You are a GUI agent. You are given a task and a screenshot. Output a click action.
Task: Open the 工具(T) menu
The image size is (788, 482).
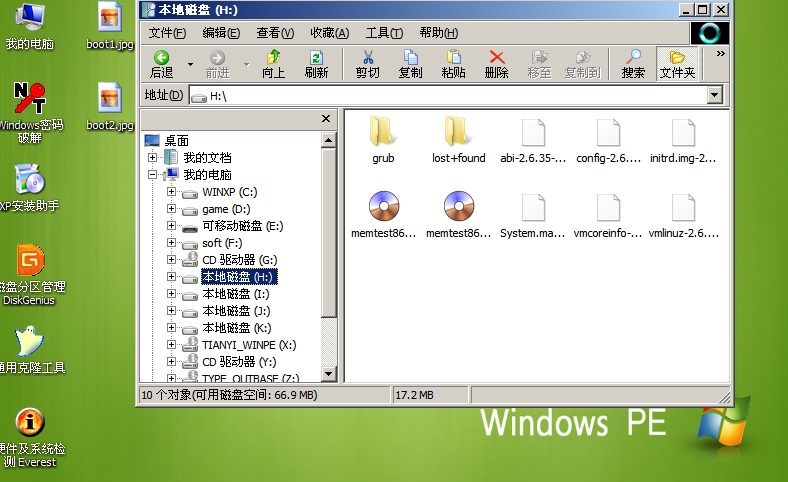(384, 33)
